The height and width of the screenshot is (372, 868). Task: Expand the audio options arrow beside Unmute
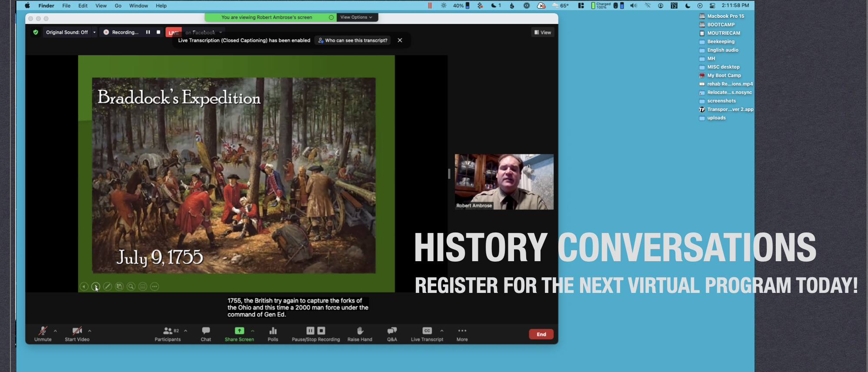pyautogui.click(x=55, y=331)
